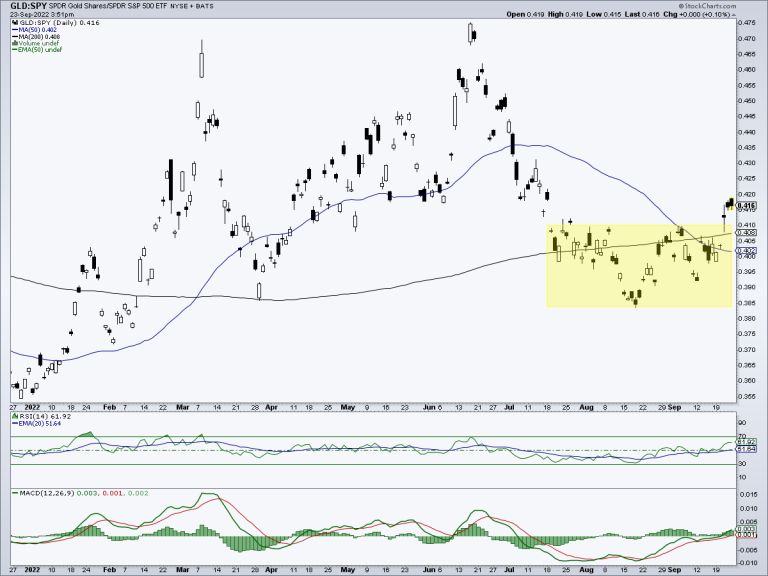Screen dimensions: 768x576
Task: Click '2022' on the price panel date axis
Action: point(32,407)
